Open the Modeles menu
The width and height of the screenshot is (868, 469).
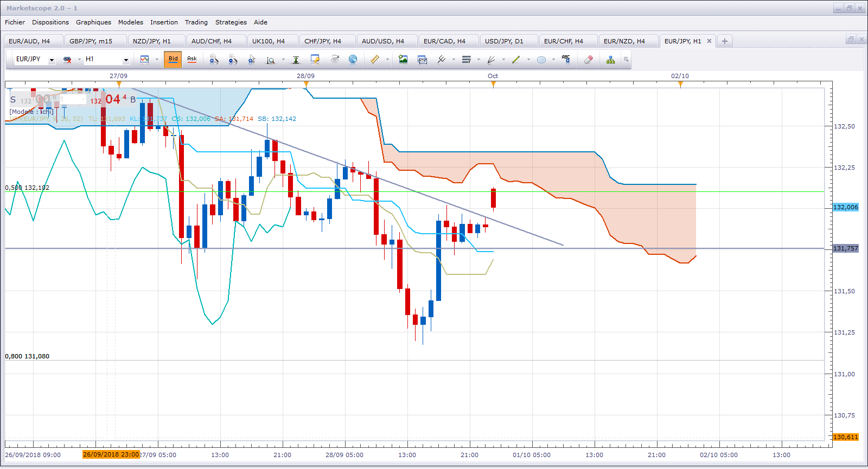coord(131,22)
